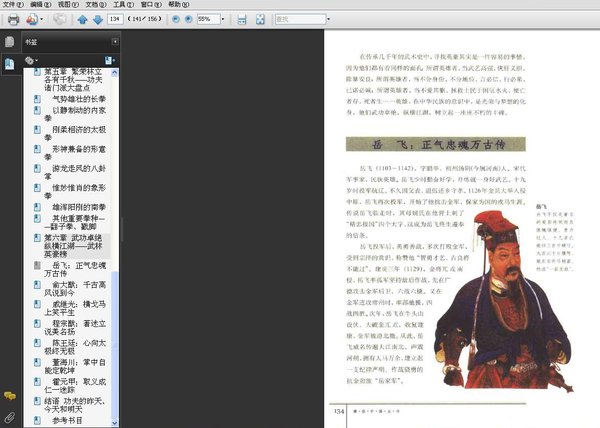Screen dimensions: 600x428
Task: Click the new bookmark icon
Action: coord(110,60)
